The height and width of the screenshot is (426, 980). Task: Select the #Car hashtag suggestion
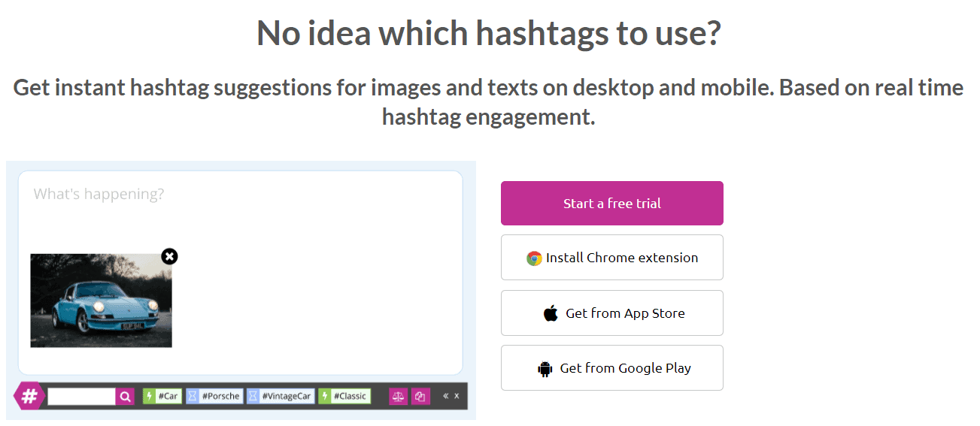(x=162, y=396)
